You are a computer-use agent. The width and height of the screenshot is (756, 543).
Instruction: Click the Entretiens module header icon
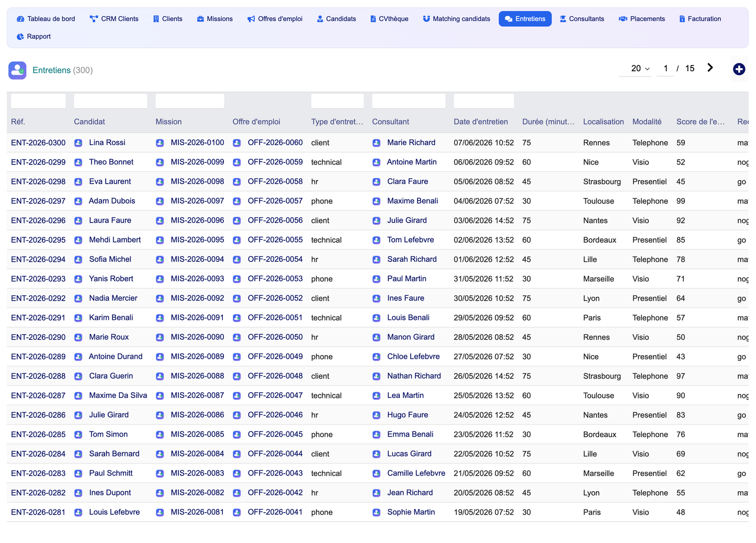point(17,70)
